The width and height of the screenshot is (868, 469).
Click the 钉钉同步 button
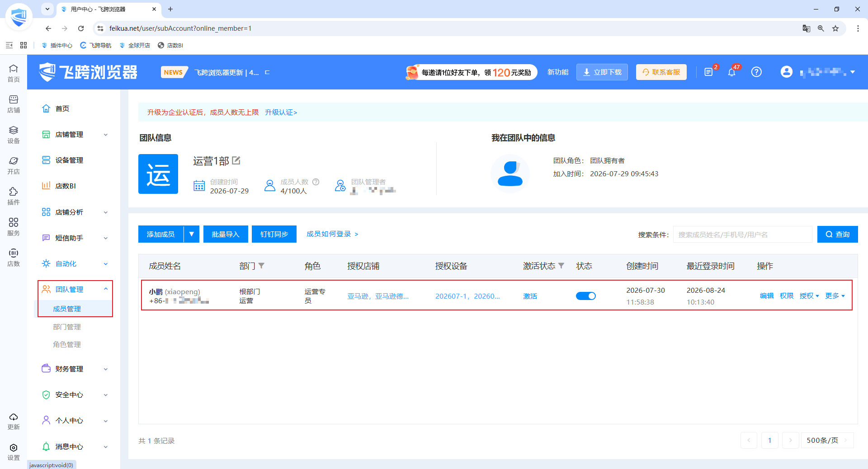(274, 234)
